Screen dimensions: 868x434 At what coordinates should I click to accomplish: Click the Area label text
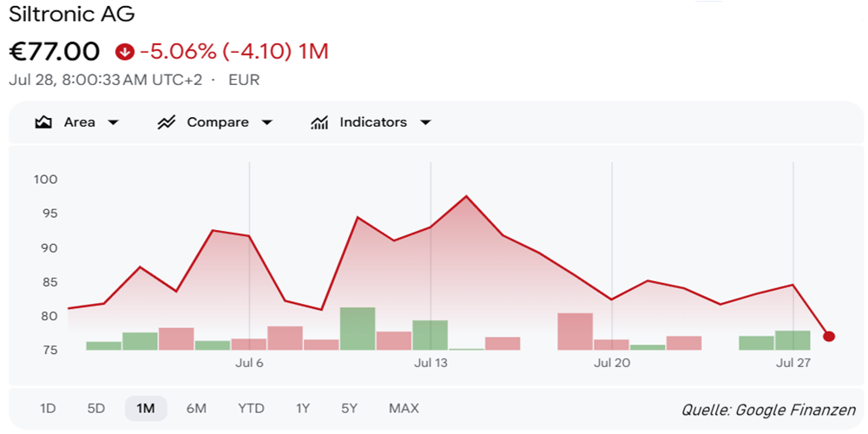[x=79, y=122]
